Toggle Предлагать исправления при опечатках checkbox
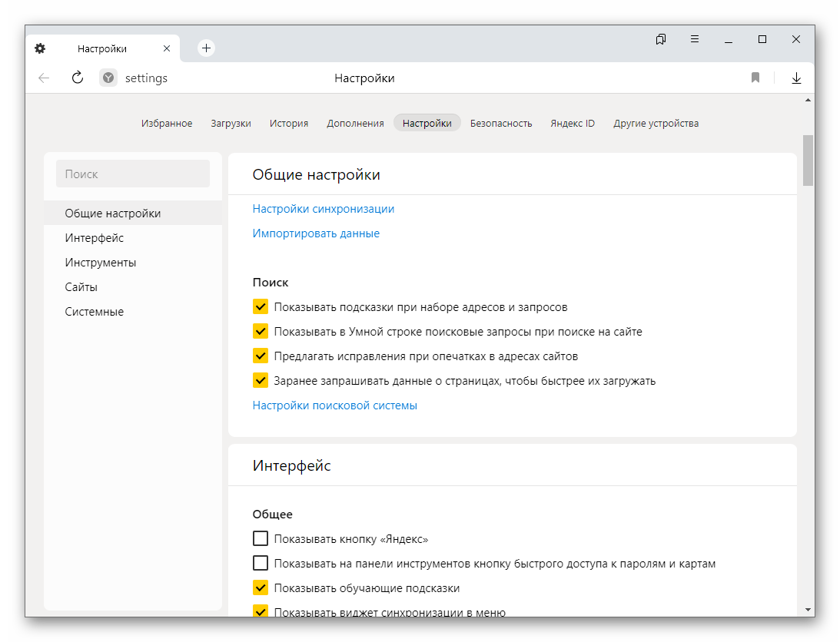This screenshot has width=840, height=642. (x=261, y=356)
